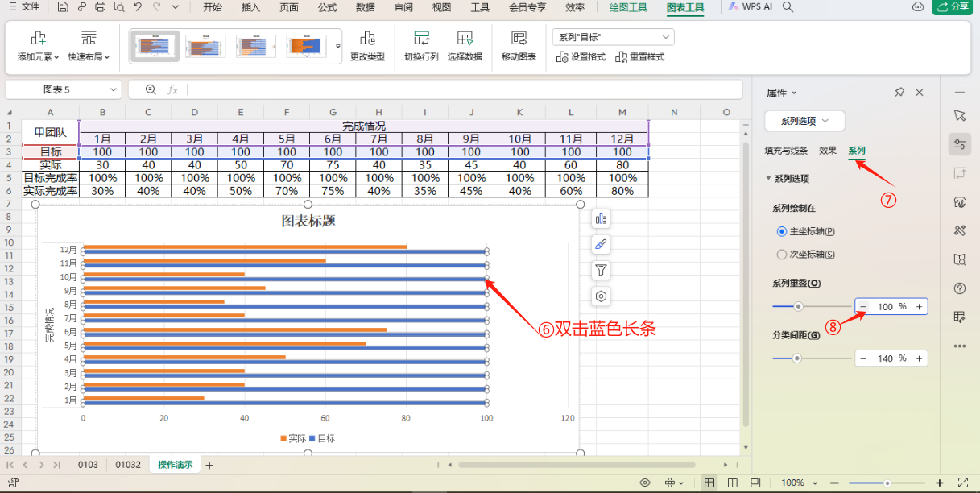Viewport: 980px width, 493px height.
Task: Open the 添加元素 (Add Element) tool
Action: pyautogui.click(x=38, y=47)
